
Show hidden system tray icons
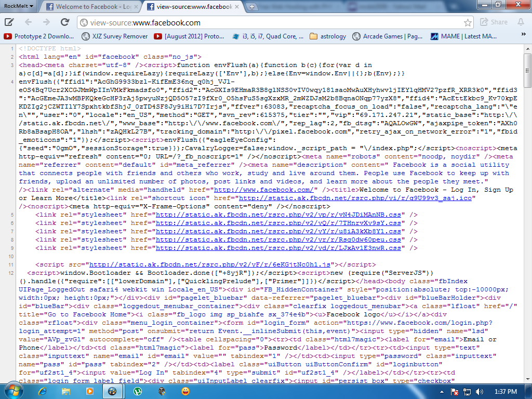[442, 392]
